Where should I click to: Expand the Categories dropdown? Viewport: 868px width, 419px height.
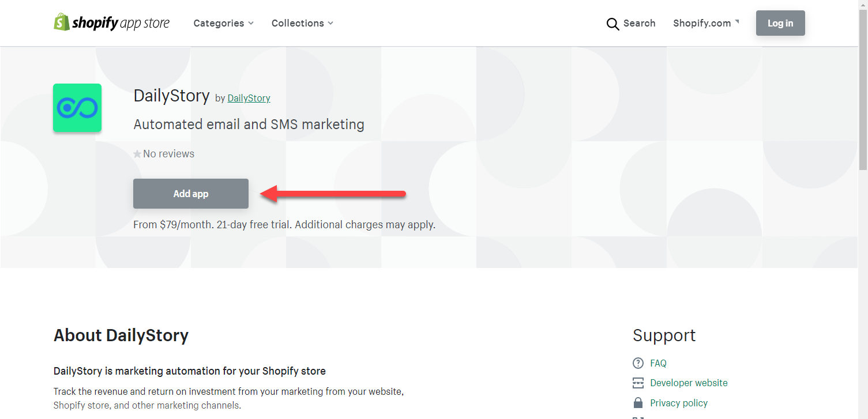point(223,23)
